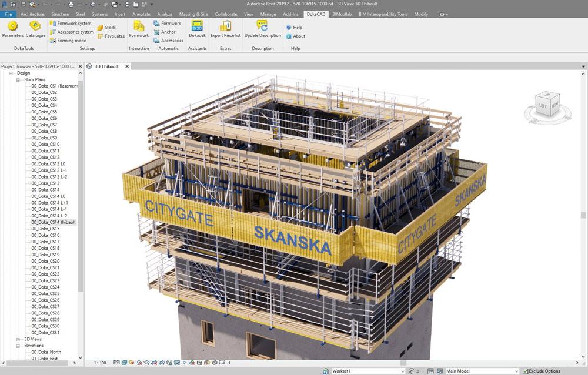
Task: Expand the 3D Views tree node
Action: click(18, 339)
